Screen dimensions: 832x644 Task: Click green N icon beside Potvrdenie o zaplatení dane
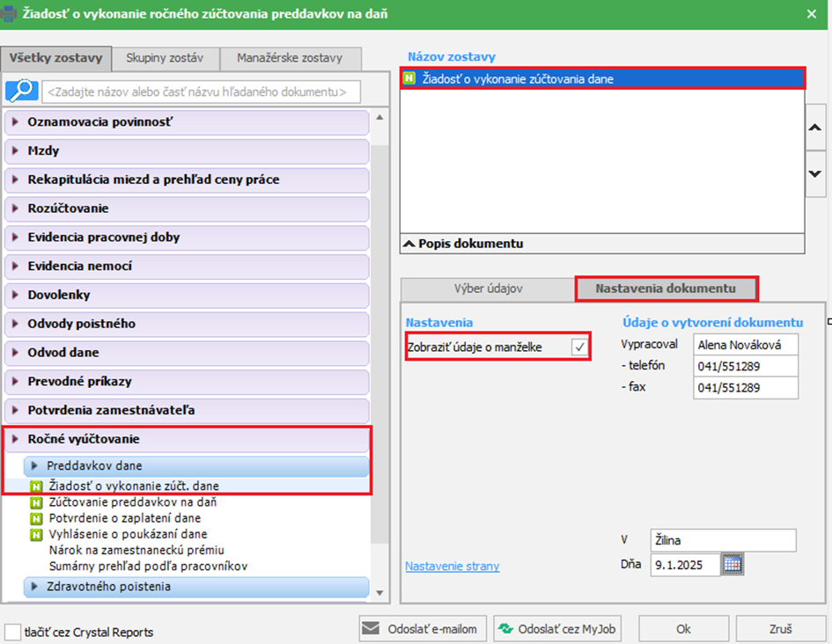[37, 518]
